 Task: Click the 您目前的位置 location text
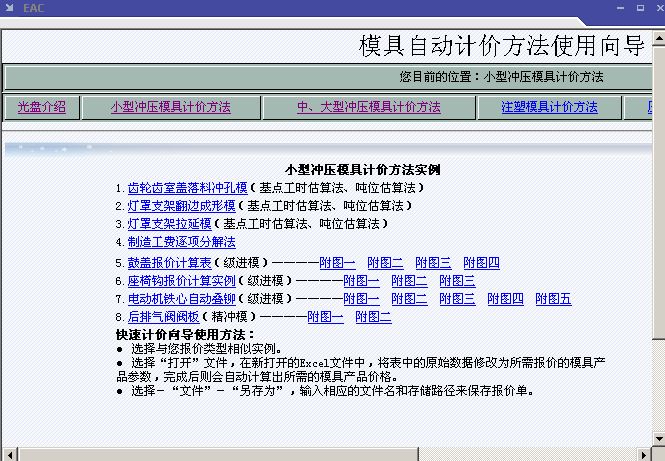click(x=501, y=77)
